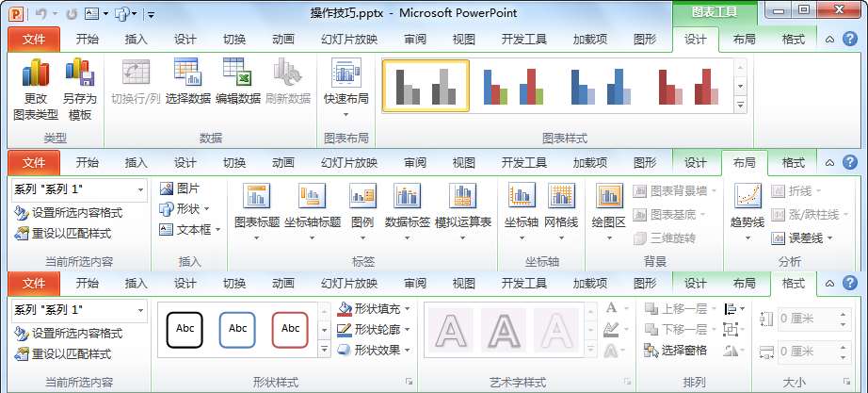Image resolution: width=868 pixels, height=393 pixels.
Task: Open 图例 legend options
Action: click(x=363, y=212)
